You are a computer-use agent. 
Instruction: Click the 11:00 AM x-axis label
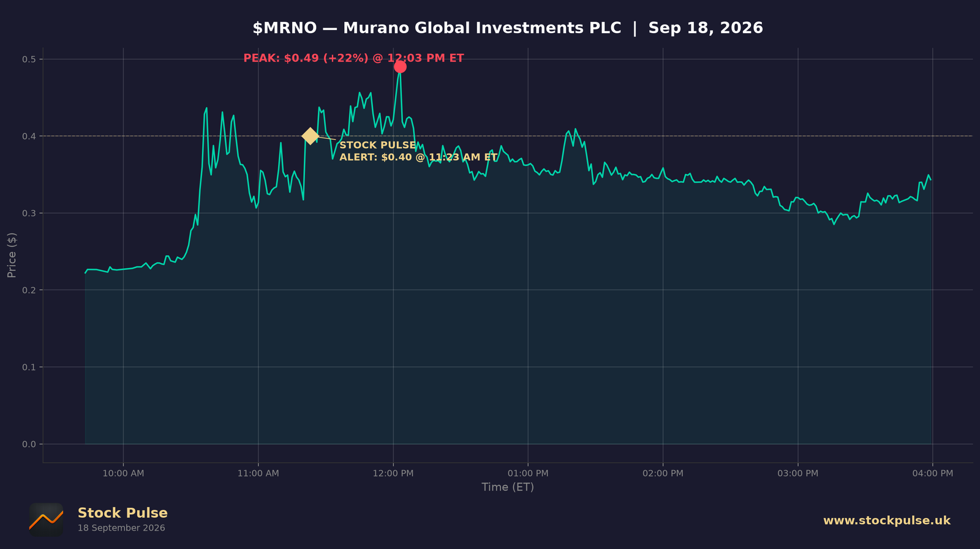tap(258, 473)
